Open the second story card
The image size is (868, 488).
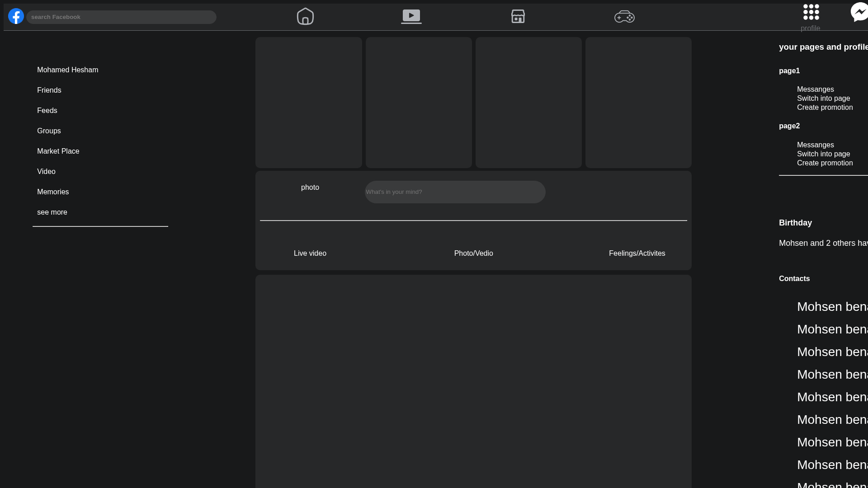pos(419,103)
